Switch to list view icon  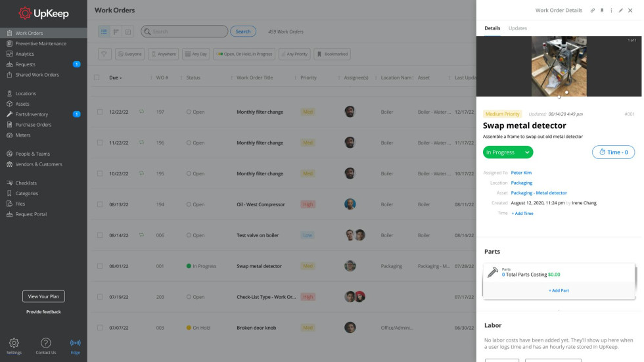pyautogui.click(x=104, y=32)
